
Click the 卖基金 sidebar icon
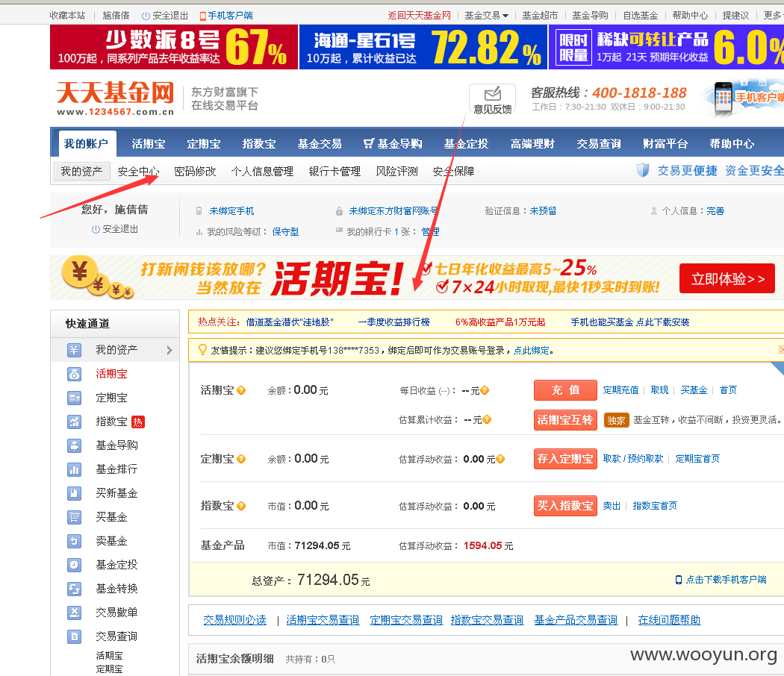(74, 541)
